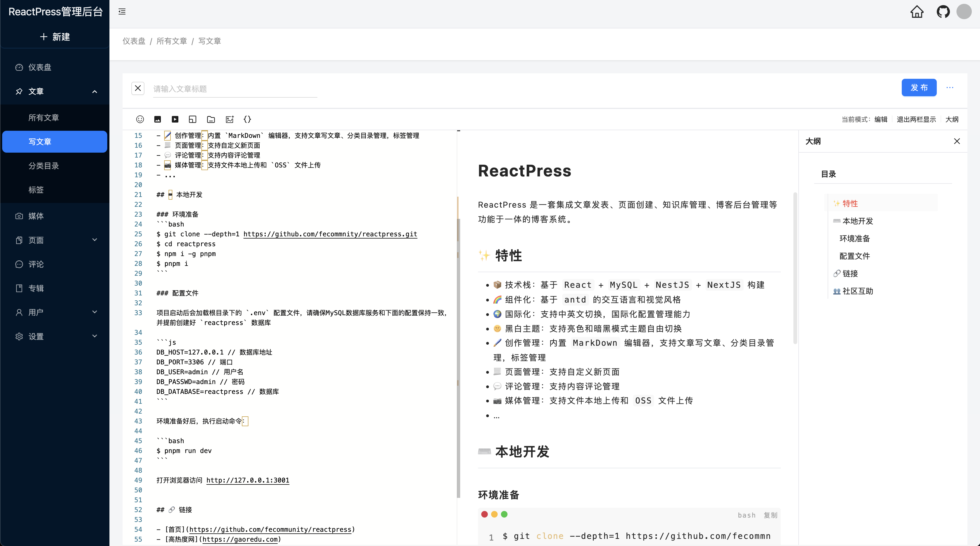
Task: Click the ReactPress heading in the preview
Action: (x=524, y=171)
